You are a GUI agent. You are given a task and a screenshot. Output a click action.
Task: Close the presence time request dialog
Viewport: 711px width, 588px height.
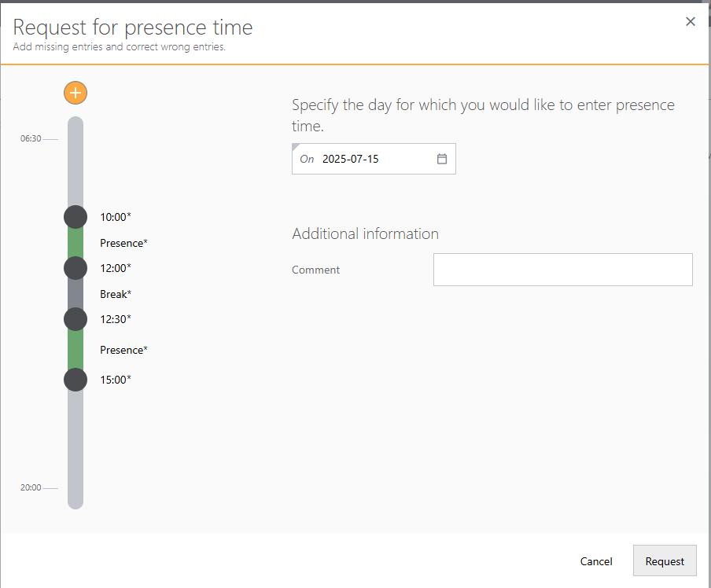point(691,22)
